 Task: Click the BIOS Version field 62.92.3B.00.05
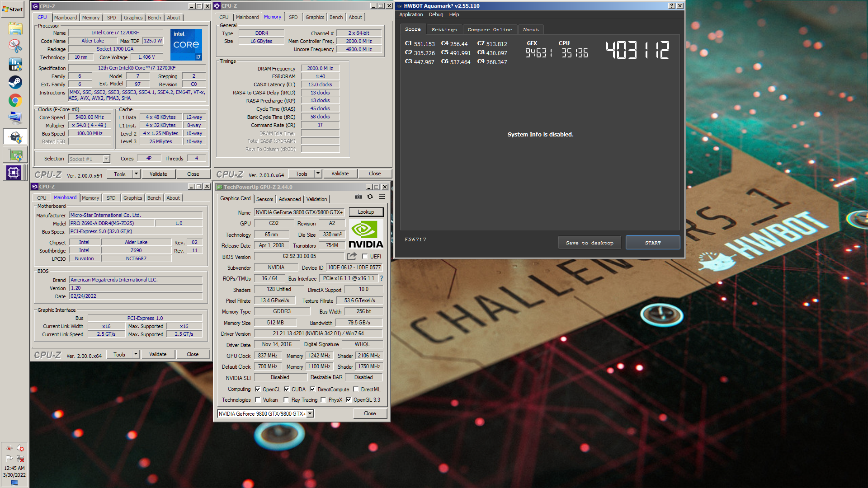pyautogui.click(x=299, y=256)
